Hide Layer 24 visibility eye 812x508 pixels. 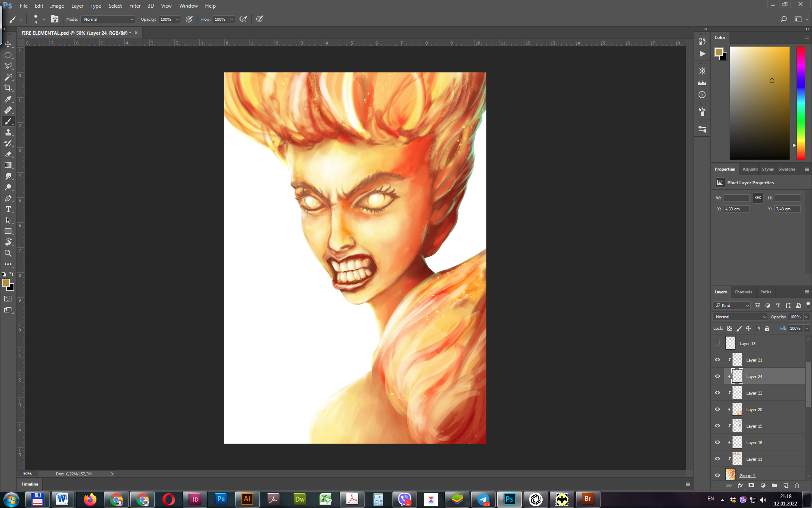(x=717, y=376)
